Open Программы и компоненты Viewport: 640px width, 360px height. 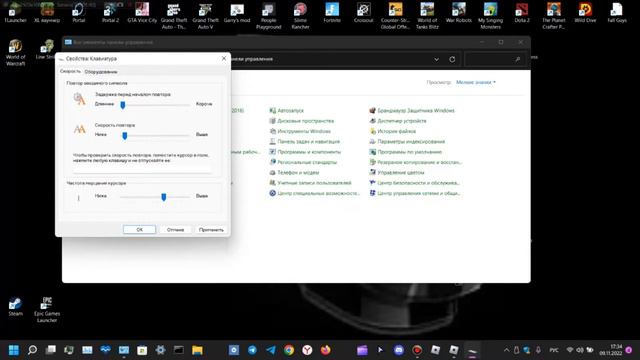pos(305,152)
